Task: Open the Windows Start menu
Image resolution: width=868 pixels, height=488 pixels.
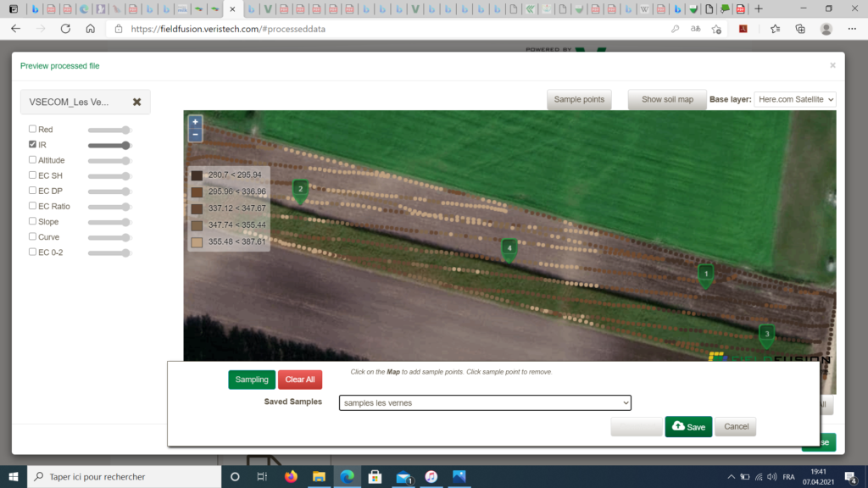Action: click(14, 477)
